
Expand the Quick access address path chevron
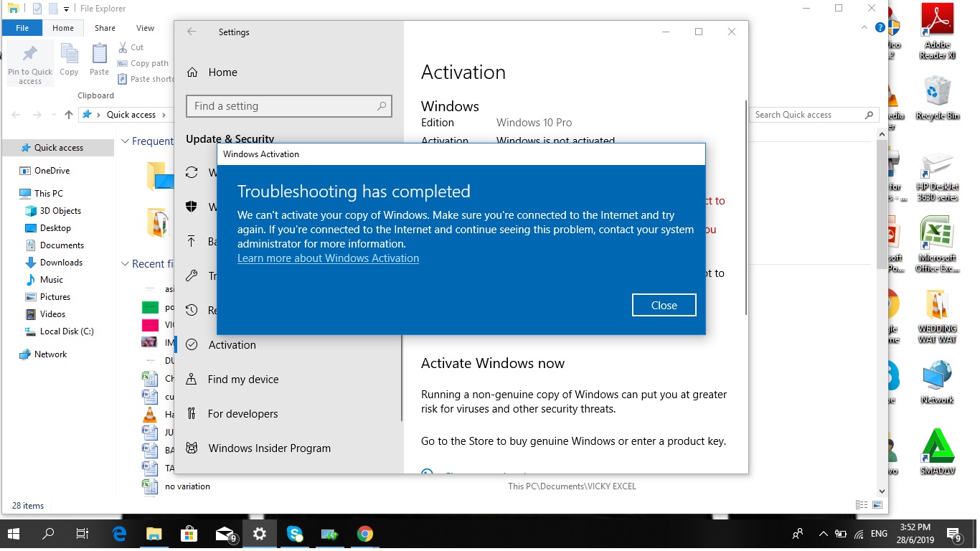pos(164,115)
